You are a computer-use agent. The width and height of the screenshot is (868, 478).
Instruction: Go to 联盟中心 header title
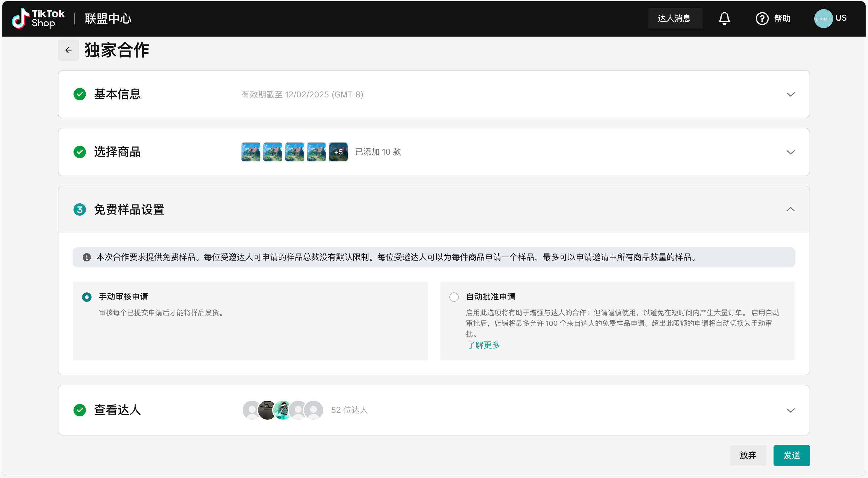click(x=108, y=19)
